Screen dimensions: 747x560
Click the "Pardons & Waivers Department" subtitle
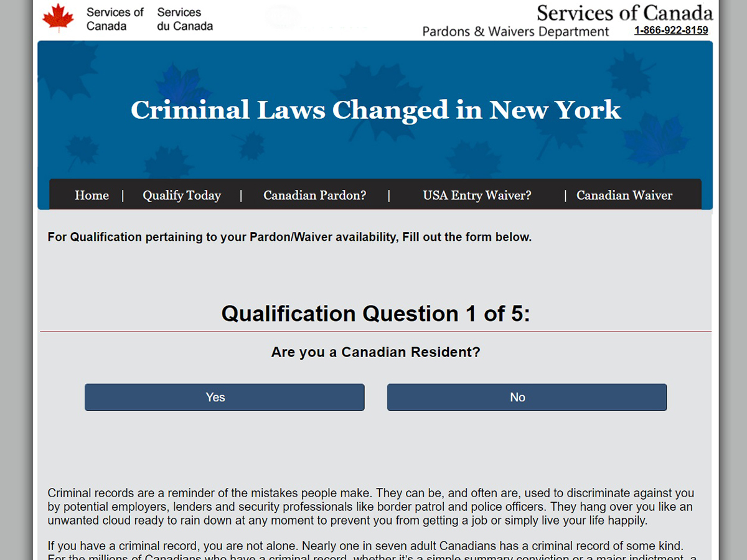(515, 32)
